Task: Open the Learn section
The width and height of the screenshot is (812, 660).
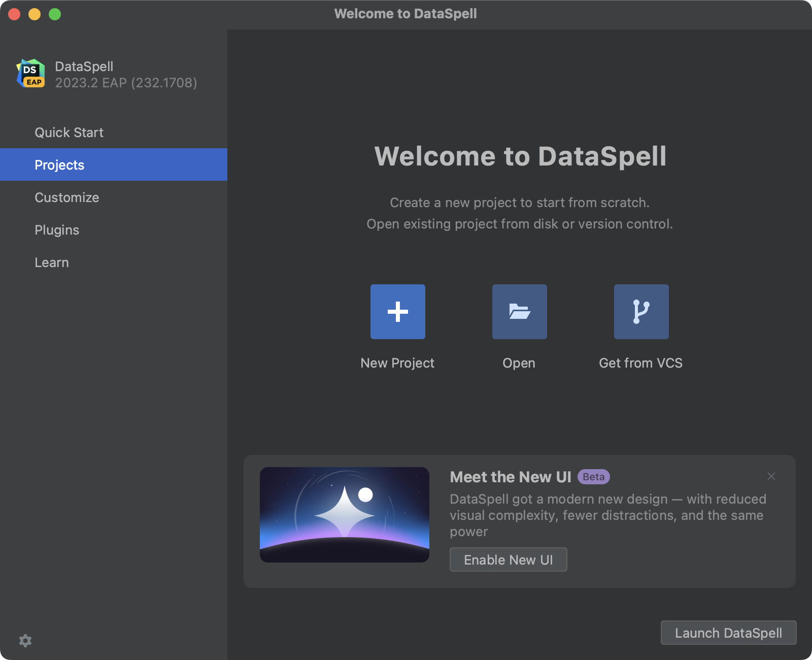Action: [51, 262]
